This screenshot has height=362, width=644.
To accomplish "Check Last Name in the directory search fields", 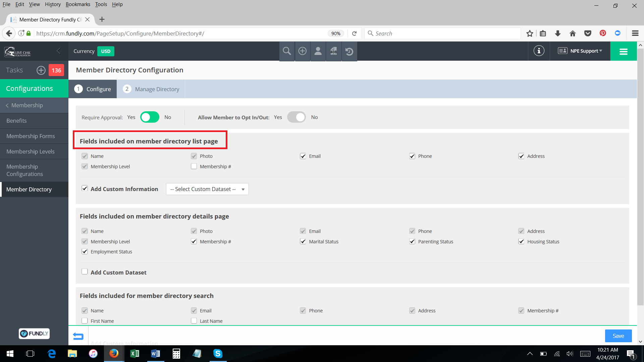I will (194, 321).
